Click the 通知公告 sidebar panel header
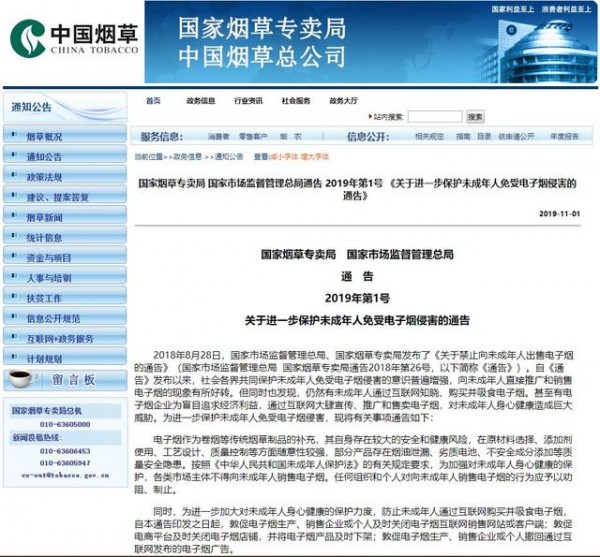The image size is (600, 557). (65, 107)
